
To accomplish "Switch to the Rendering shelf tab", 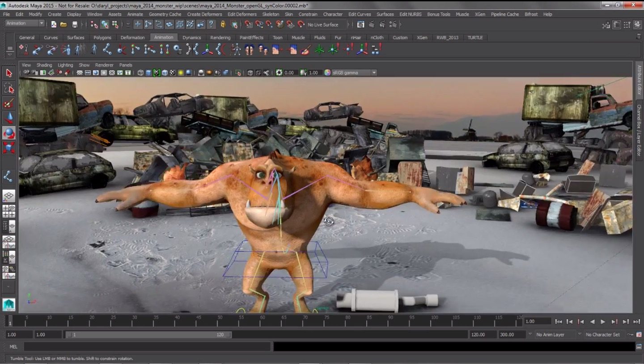I will click(x=220, y=38).
